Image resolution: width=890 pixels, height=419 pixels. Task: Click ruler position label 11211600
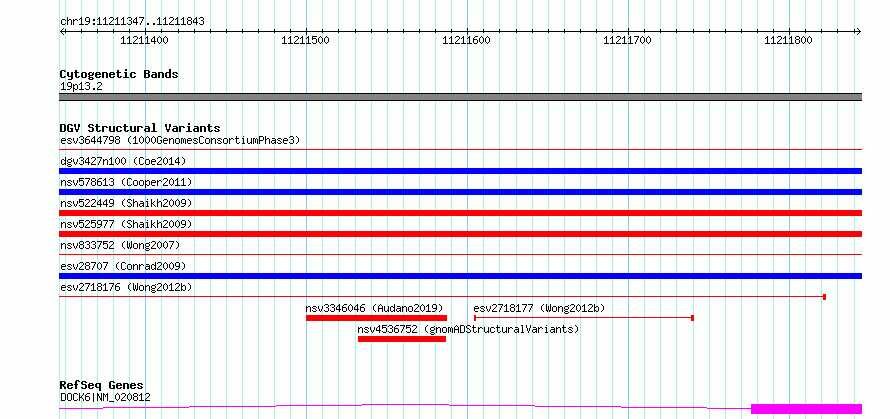466,40
